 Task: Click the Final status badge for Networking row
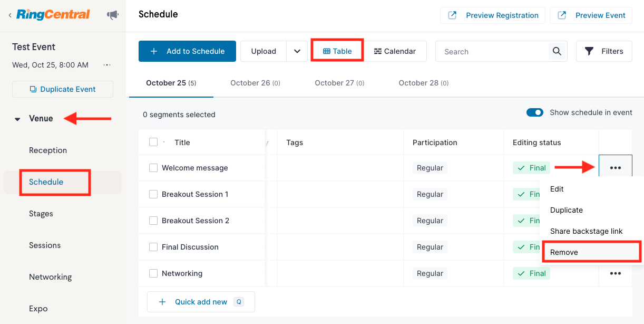[x=531, y=273]
